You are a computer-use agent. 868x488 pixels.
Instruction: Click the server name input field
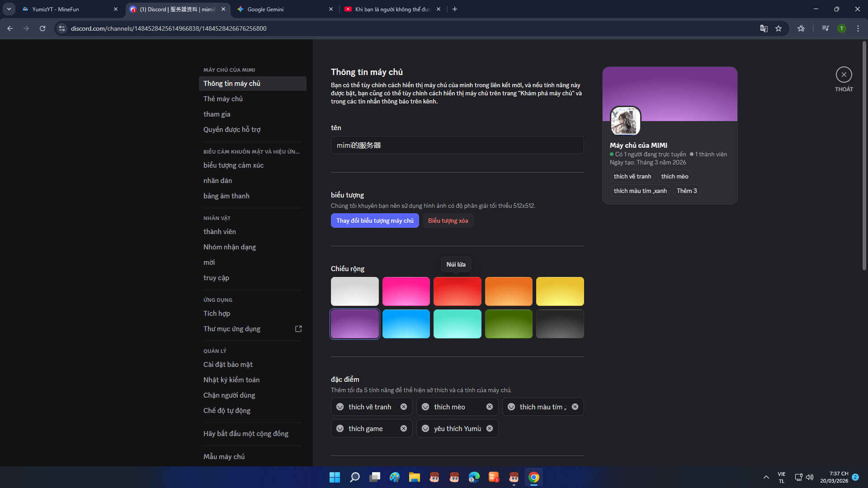click(x=457, y=145)
